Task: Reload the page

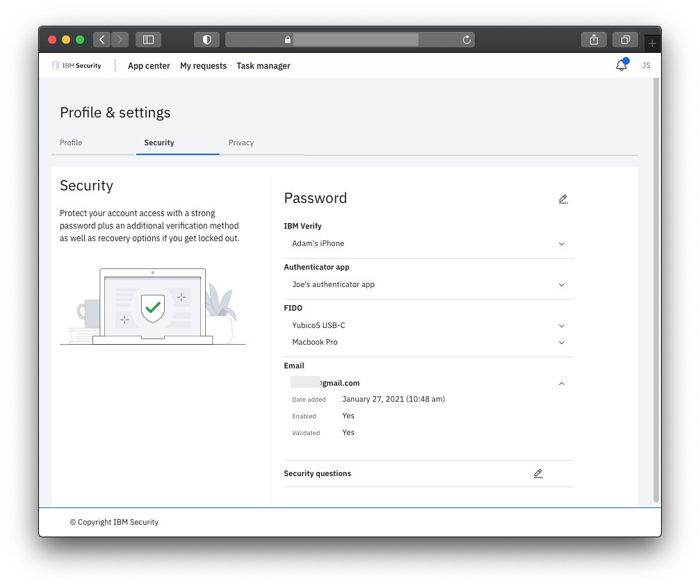Action: tap(466, 40)
